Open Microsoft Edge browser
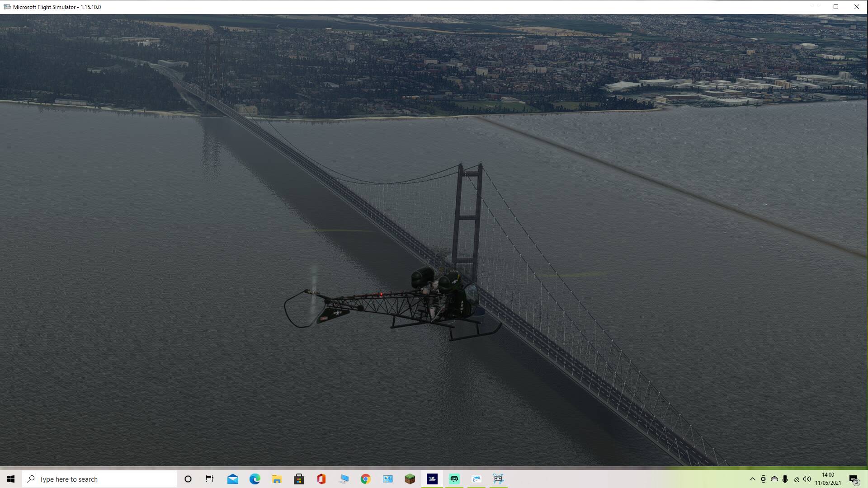868x488 pixels. (x=255, y=479)
